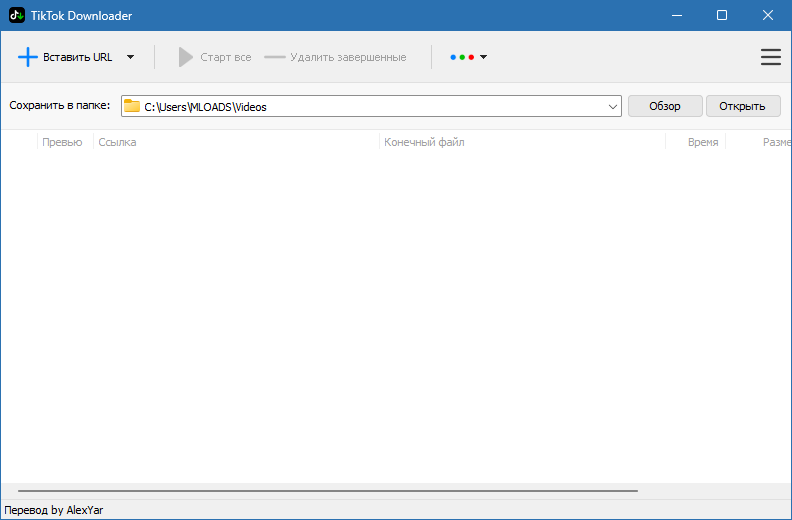
Task: Expand the save folder path dropdown
Action: click(612, 107)
